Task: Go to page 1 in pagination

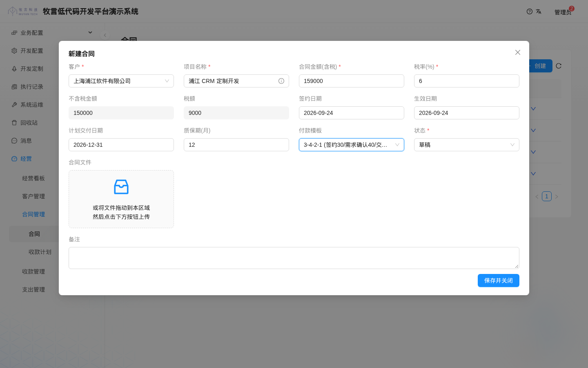Action: point(547,196)
